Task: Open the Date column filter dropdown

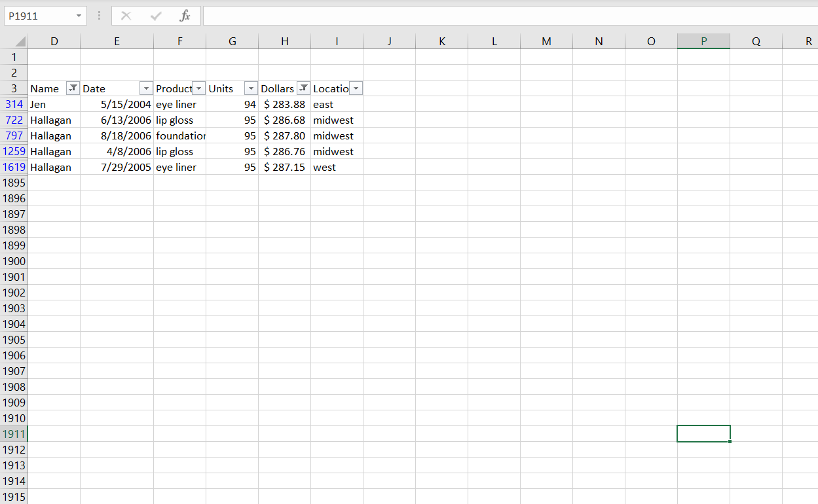Action: click(146, 88)
